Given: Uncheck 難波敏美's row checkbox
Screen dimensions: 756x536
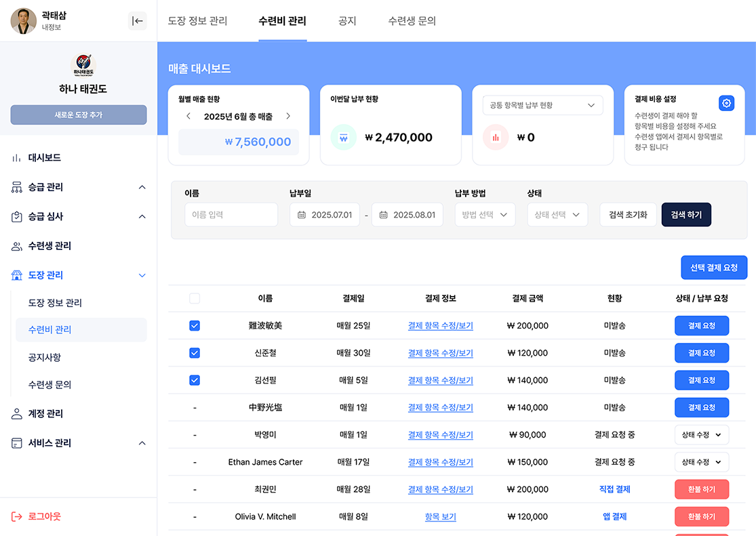Looking at the screenshot, I should (195, 325).
